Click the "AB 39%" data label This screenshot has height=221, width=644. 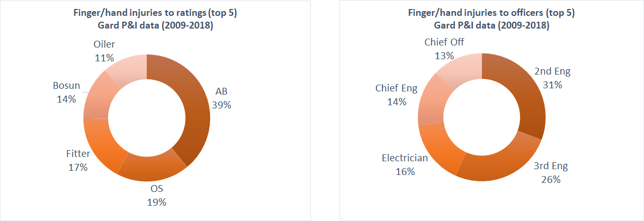(x=221, y=99)
